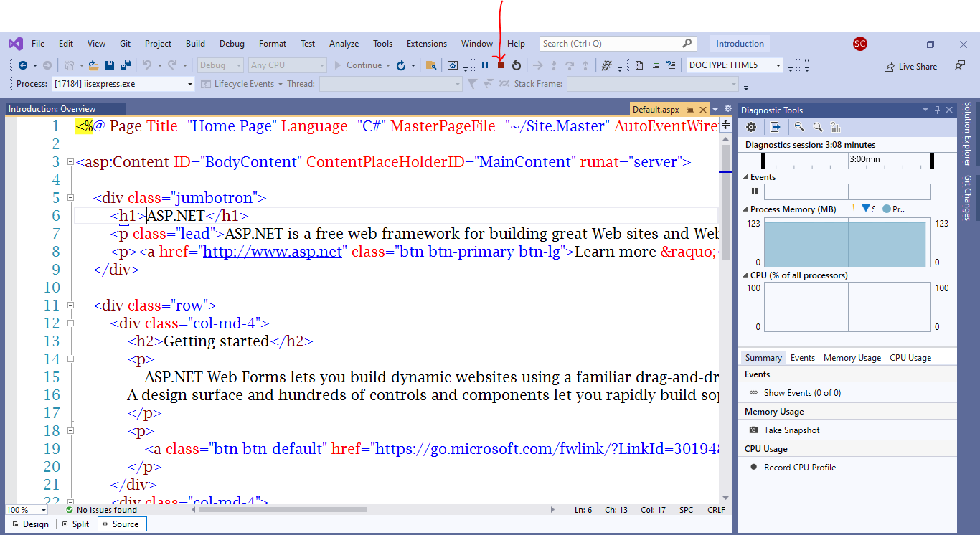Click the Hot Reload refresh icon next to Continue
Image resolution: width=980 pixels, height=535 pixels.
click(x=402, y=65)
